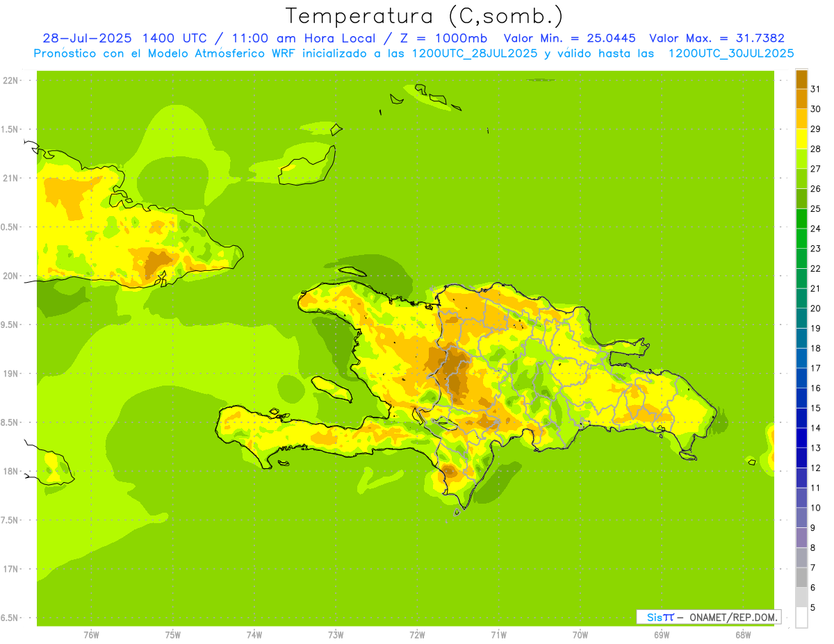Image resolution: width=834 pixels, height=644 pixels.
Task: Click the "21N" latitude label
Action: [11, 179]
